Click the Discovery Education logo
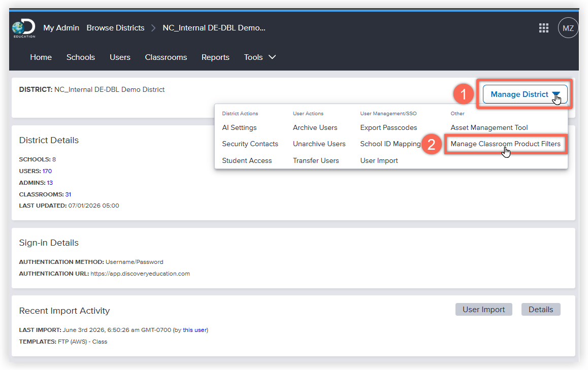The image size is (588, 370). (x=24, y=28)
